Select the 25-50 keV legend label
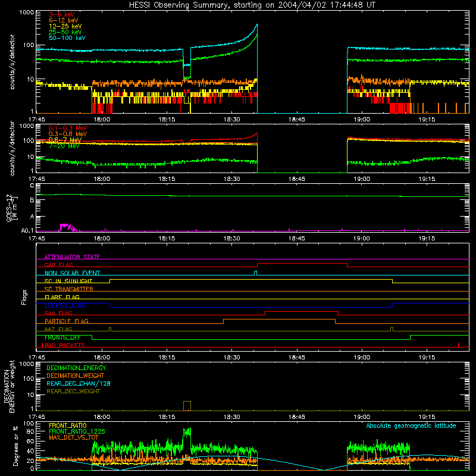 pos(65,32)
